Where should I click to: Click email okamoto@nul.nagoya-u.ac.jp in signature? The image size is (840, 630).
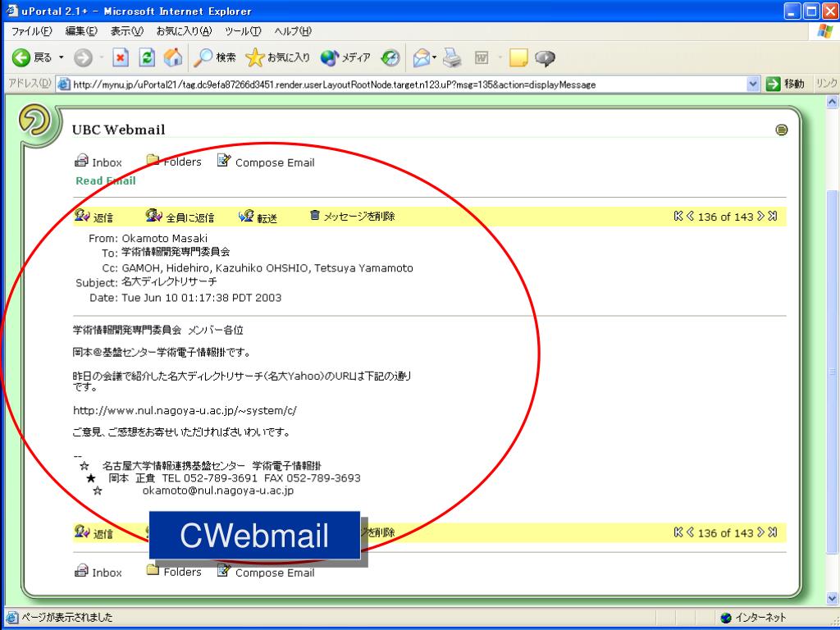click(x=218, y=491)
